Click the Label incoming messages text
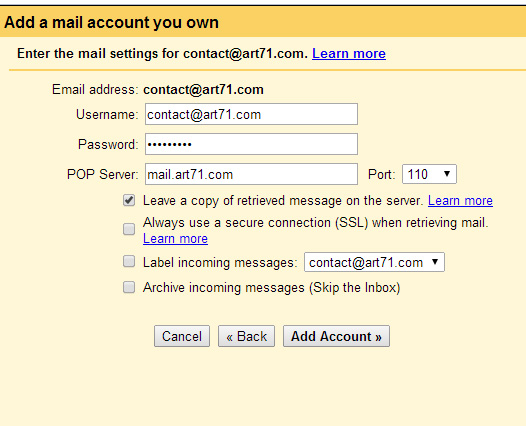This screenshot has width=526, height=426. pyautogui.click(x=220, y=262)
